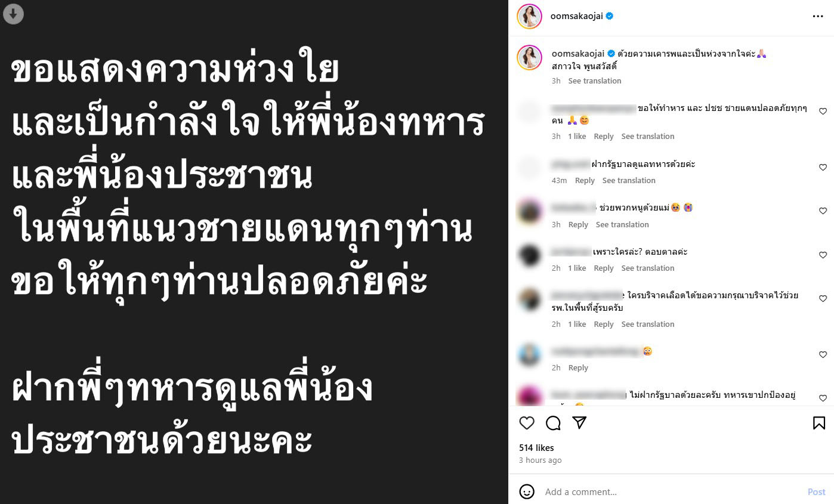
Task: Reply to the 43m-old comment
Action: [x=585, y=181]
